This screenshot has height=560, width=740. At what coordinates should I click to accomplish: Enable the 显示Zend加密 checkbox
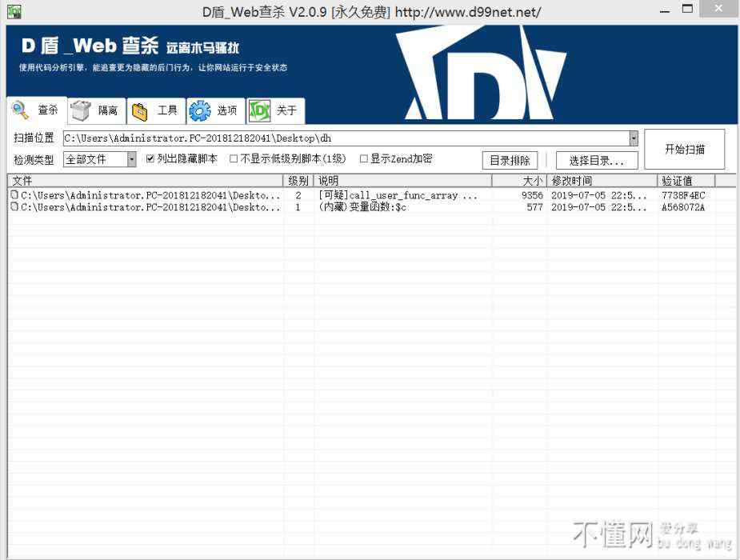pyautogui.click(x=364, y=159)
